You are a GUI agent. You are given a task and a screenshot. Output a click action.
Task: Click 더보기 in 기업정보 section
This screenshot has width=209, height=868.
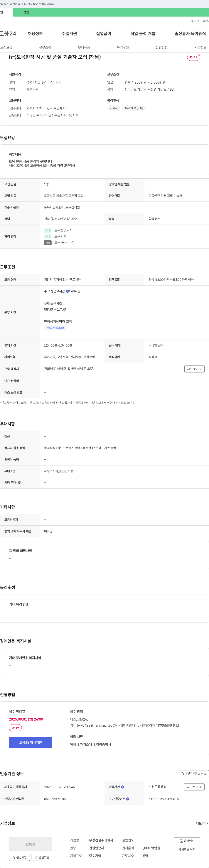[x=202, y=824]
